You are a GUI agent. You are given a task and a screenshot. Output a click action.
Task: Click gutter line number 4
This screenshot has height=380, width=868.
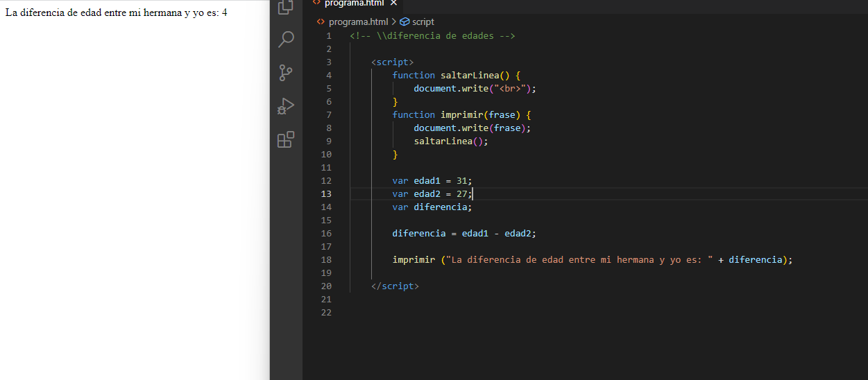(329, 75)
